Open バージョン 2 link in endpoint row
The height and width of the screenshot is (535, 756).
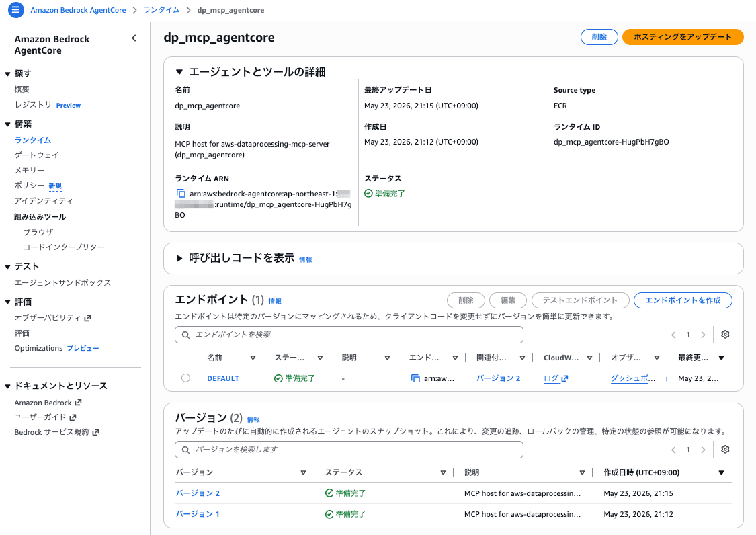click(498, 378)
